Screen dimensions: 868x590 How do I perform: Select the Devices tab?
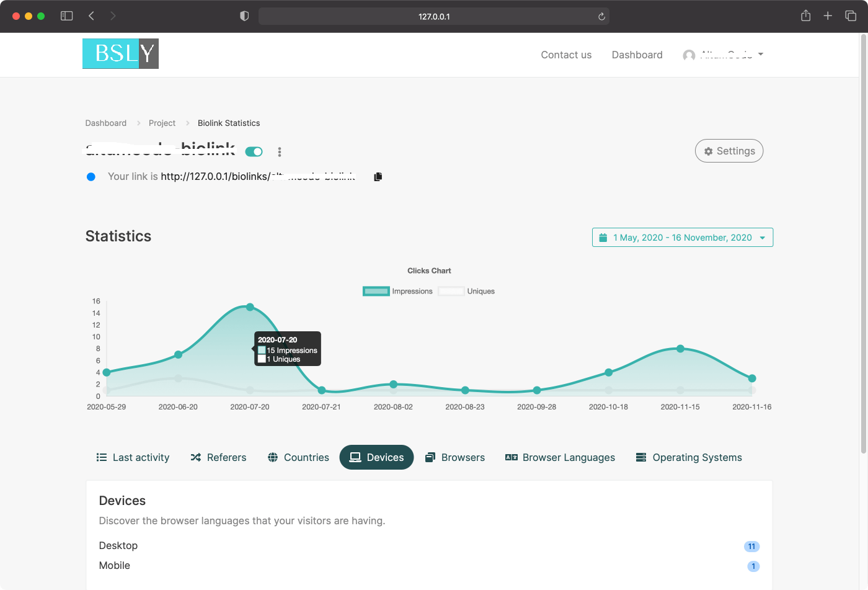(x=376, y=457)
